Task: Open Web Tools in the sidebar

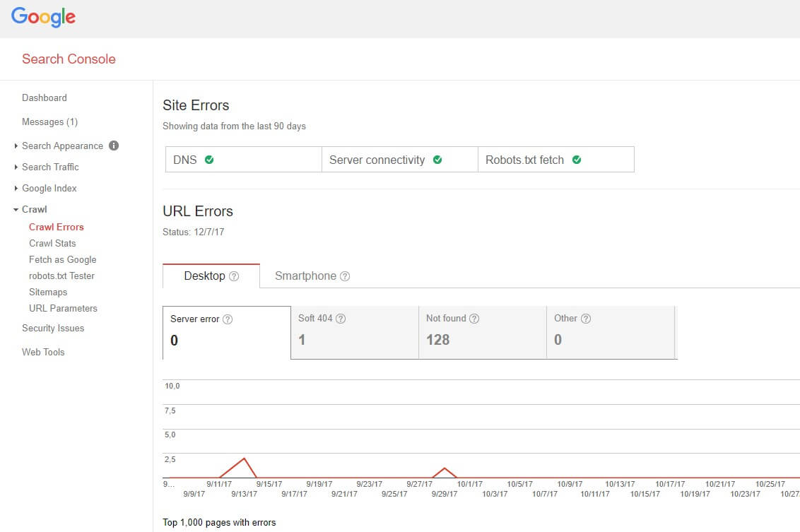Action: pyautogui.click(x=43, y=352)
